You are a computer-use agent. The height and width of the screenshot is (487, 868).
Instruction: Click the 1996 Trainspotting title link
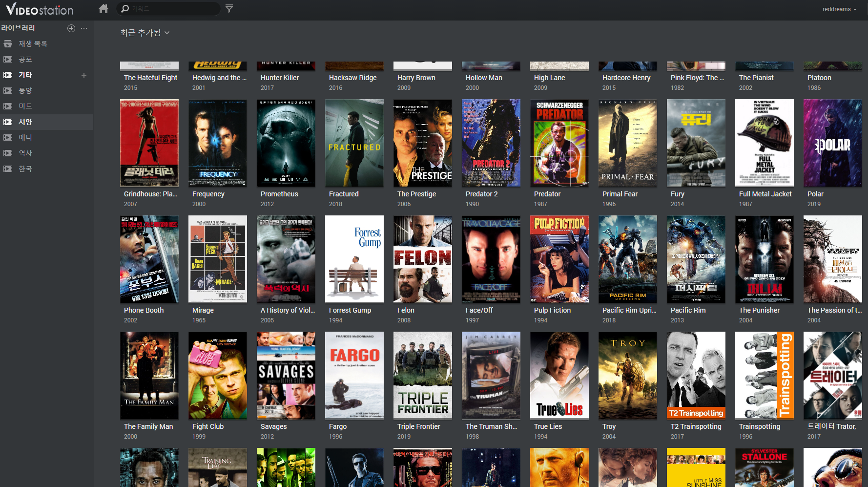click(x=759, y=426)
